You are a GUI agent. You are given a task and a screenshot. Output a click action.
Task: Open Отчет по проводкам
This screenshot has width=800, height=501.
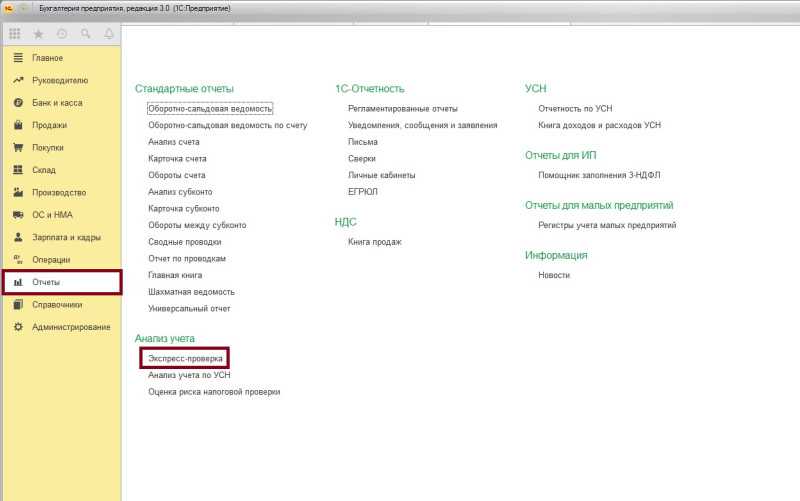click(187, 259)
